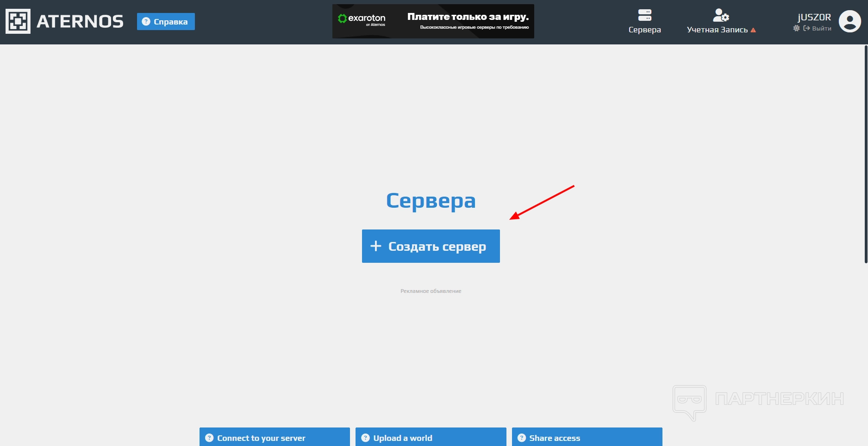Click the blue Сервера page heading
Screen dimensions: 868x446
point(431,201)
